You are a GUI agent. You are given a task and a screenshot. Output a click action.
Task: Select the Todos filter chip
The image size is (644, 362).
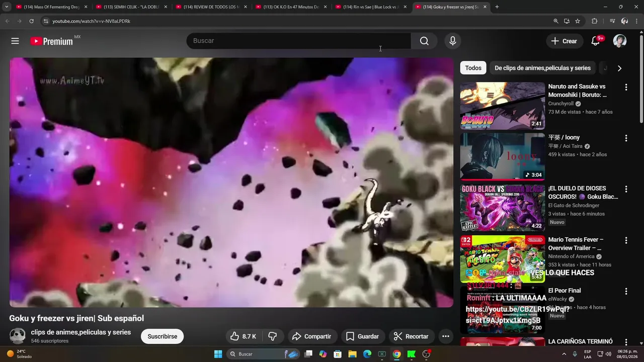[x=473, y=68]
